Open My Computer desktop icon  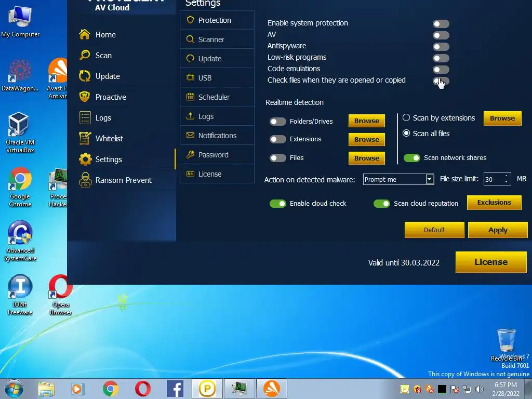pos(20,21)
